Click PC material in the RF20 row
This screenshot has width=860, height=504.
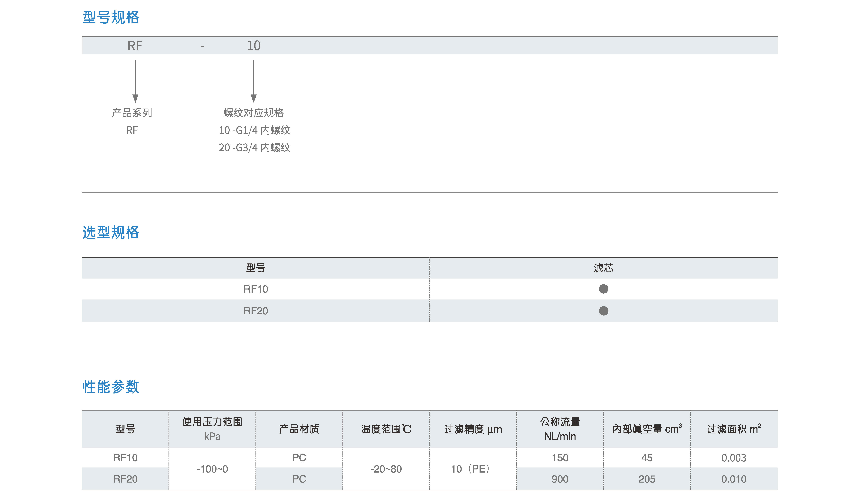[x=299, y=479]
